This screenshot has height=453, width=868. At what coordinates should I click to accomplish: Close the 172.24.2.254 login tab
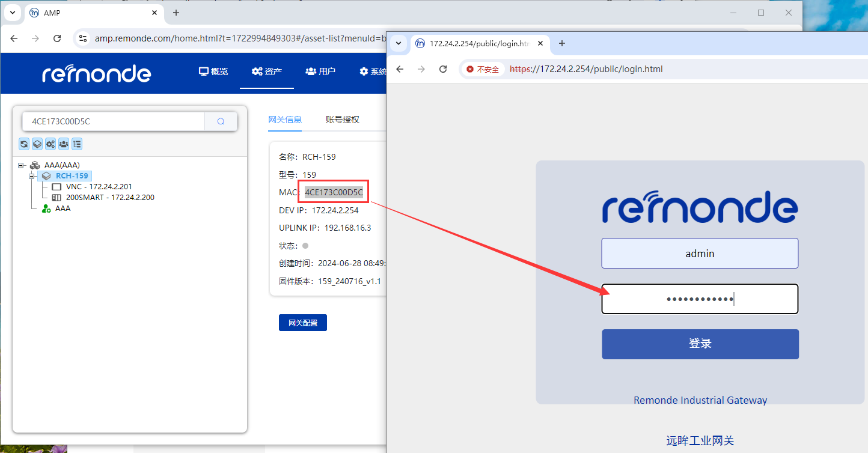(540, 43)
